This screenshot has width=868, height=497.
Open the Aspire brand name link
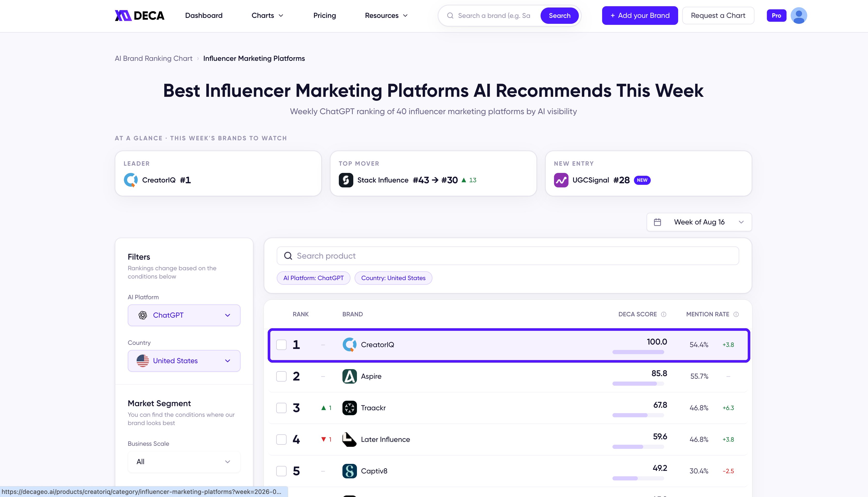tap(371, 376)
